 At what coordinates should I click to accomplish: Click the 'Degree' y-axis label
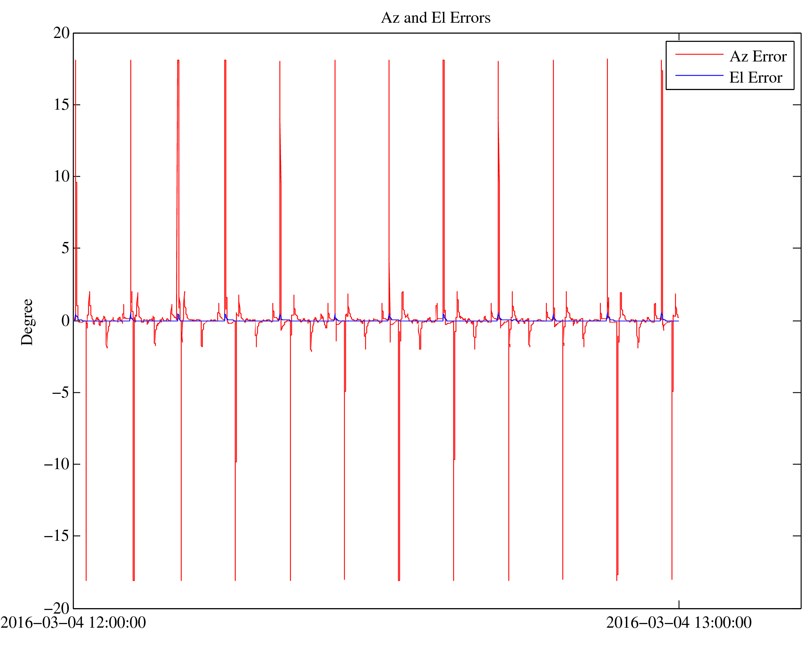click(27, 322)
